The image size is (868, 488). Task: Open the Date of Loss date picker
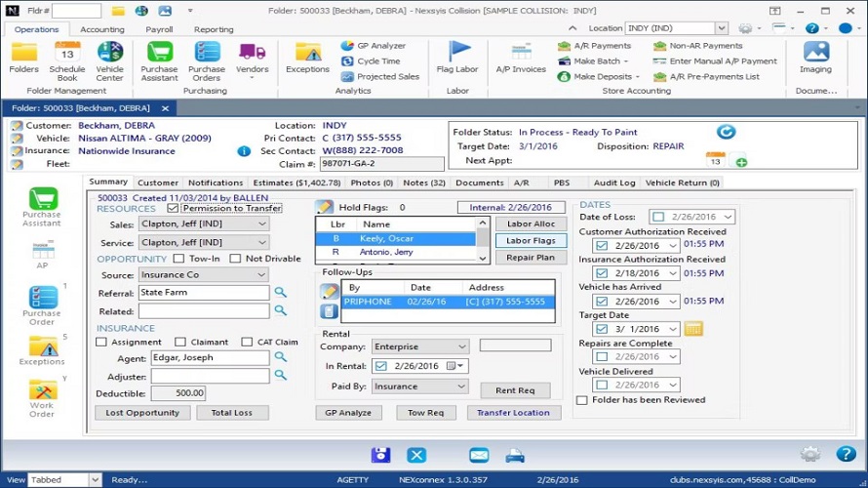pos(728,217)
